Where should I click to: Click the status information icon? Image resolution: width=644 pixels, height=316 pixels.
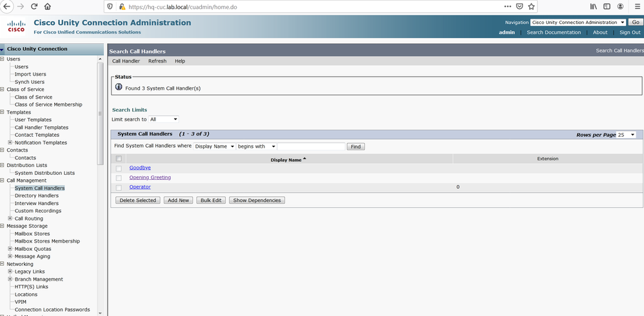pos(119,86)
